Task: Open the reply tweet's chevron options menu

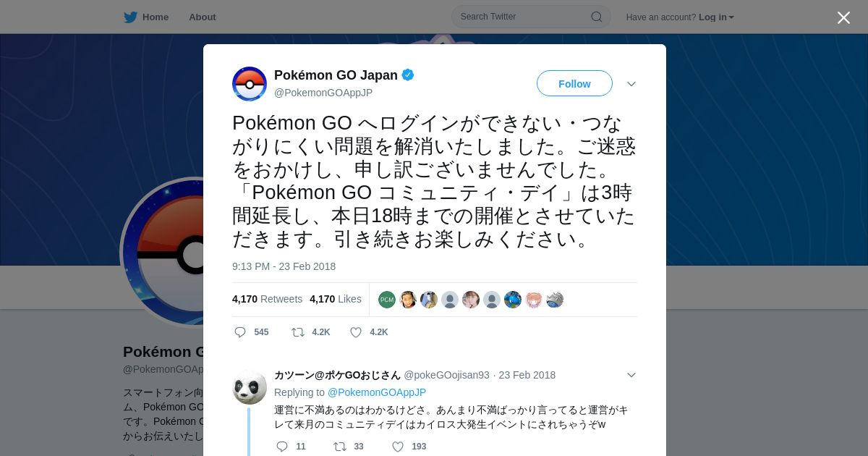Action: [x=631, y=375]
